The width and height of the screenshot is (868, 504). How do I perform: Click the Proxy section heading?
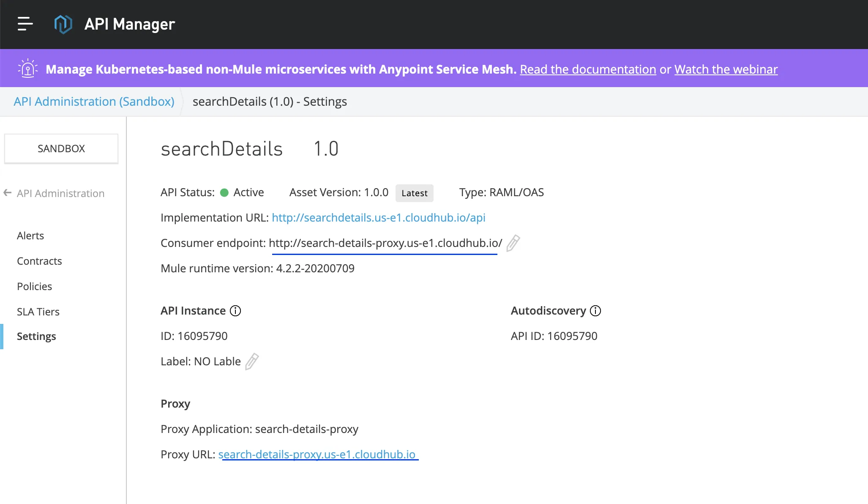click(175, 404)
